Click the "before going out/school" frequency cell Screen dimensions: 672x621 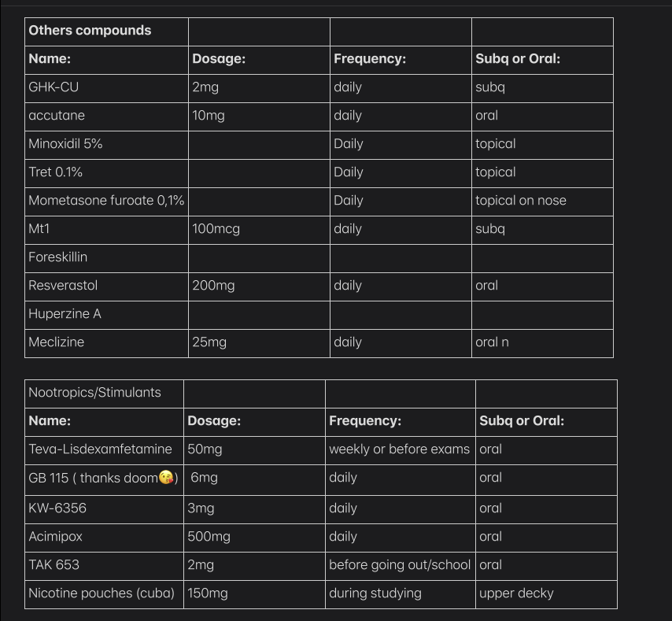click(x=400, y=565)
